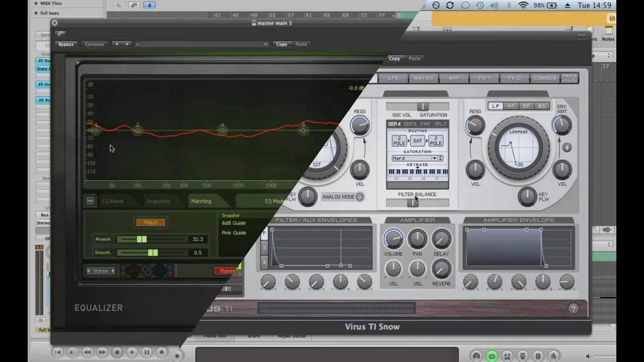This screenshot has width=644, height=362.
Task: Open Wi-Fi menu in menu bar
Action: coord(524,6)
